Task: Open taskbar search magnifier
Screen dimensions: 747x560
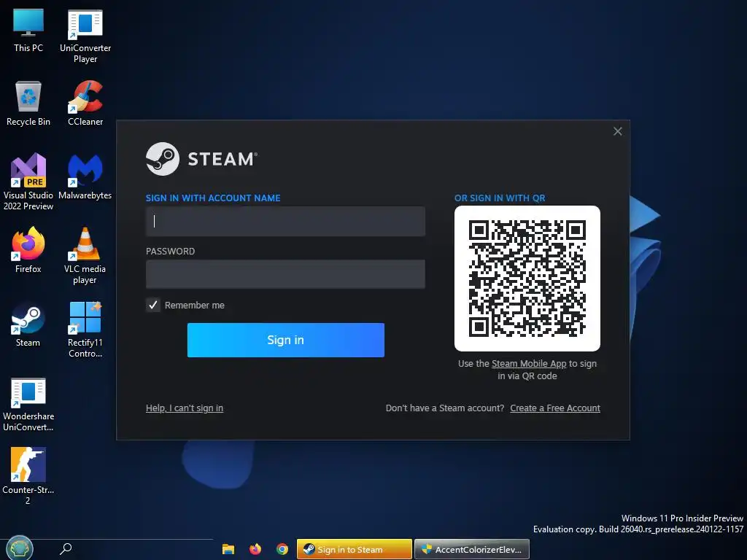Action: [65, 549]
